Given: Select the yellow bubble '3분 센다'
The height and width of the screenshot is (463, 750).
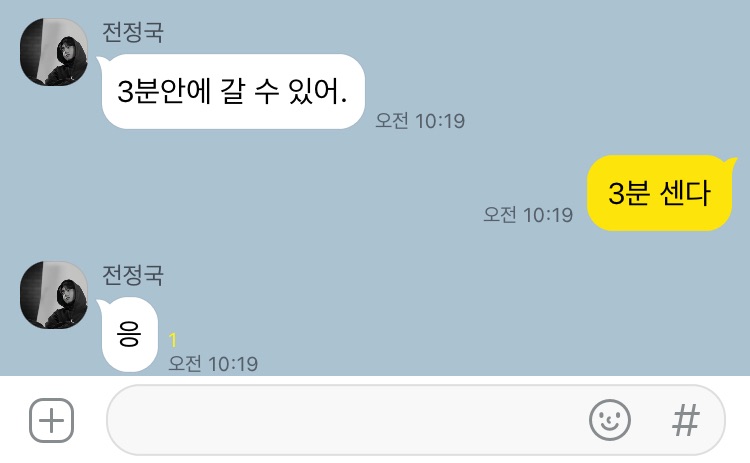Looking at the screenshot, I should 660,193.
